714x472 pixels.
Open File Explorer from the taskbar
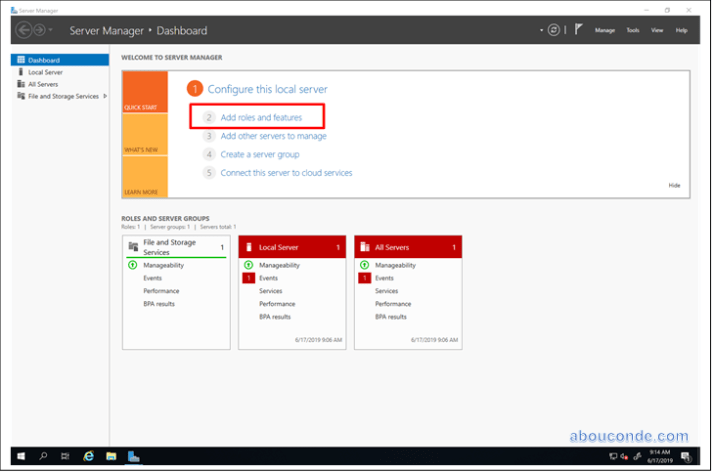[x=111, y=456]
